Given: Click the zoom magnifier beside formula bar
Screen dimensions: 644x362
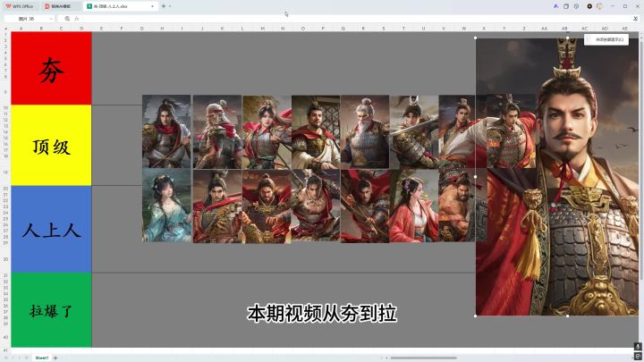Looking at the screenshot, I should (x=67, y=19).
